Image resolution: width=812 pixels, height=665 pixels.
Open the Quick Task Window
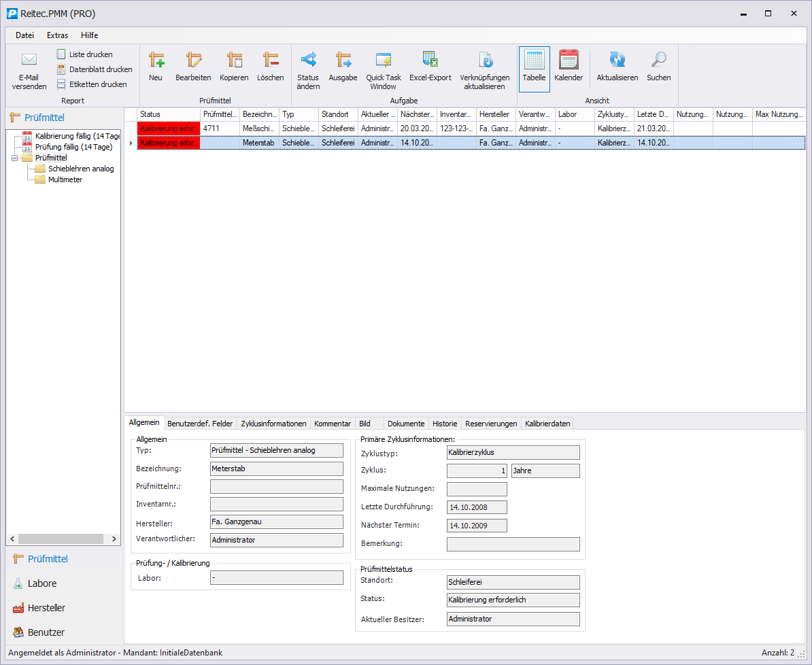384,61
